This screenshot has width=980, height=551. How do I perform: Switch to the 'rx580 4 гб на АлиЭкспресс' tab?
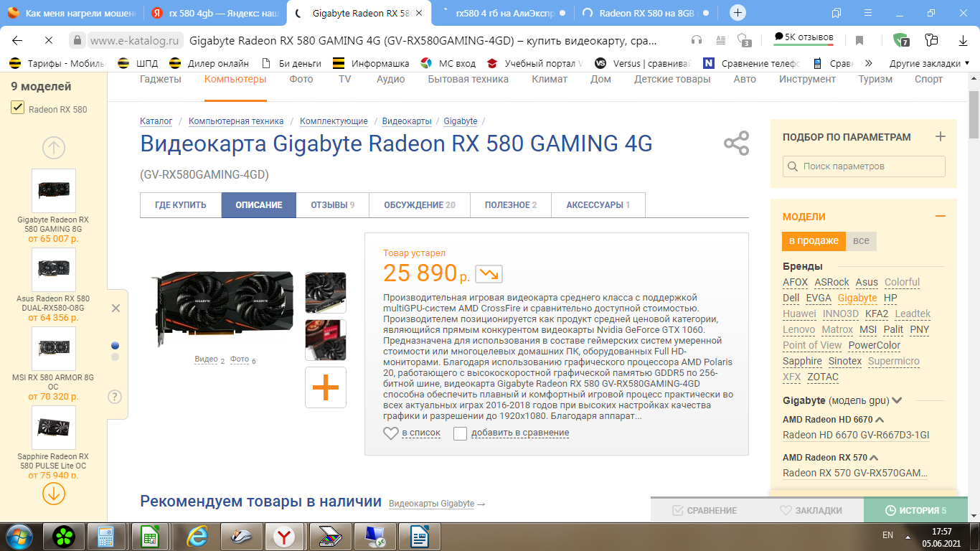pos(504,13)
